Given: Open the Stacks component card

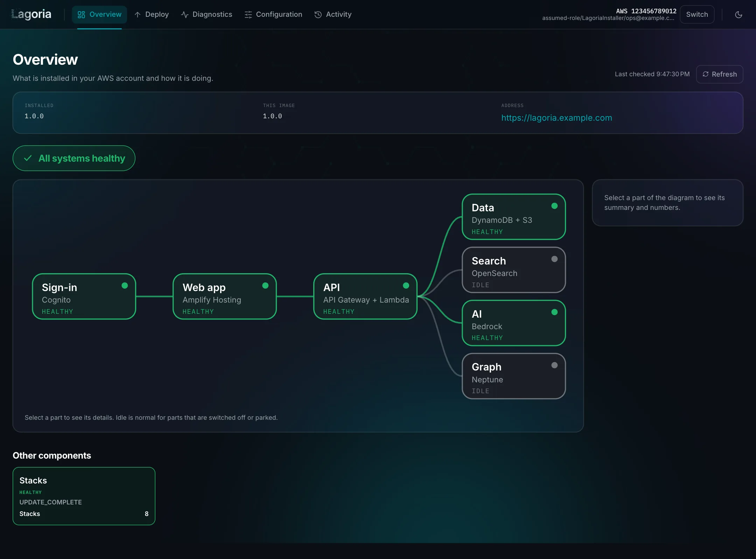Looking at the screenshot, I should click(84, 496).
